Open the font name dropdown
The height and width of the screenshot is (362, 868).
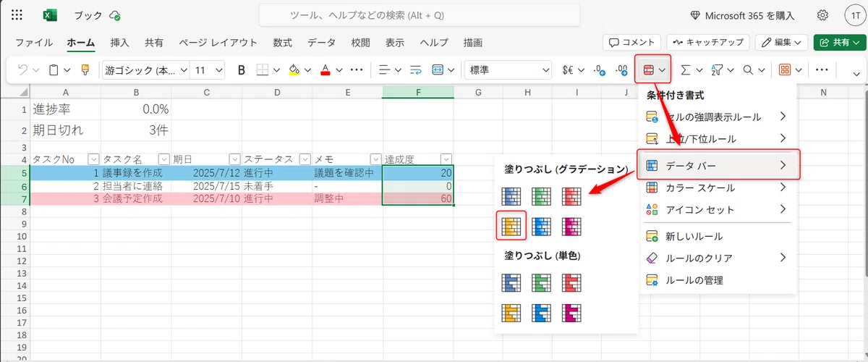click(x=182, y=70)
